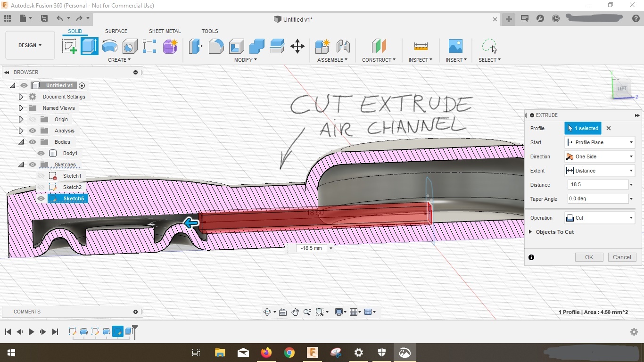Toggle visibility of the Origin folder
The width and height of the screenshot is (644, 362).
click(x=33, y=119)
